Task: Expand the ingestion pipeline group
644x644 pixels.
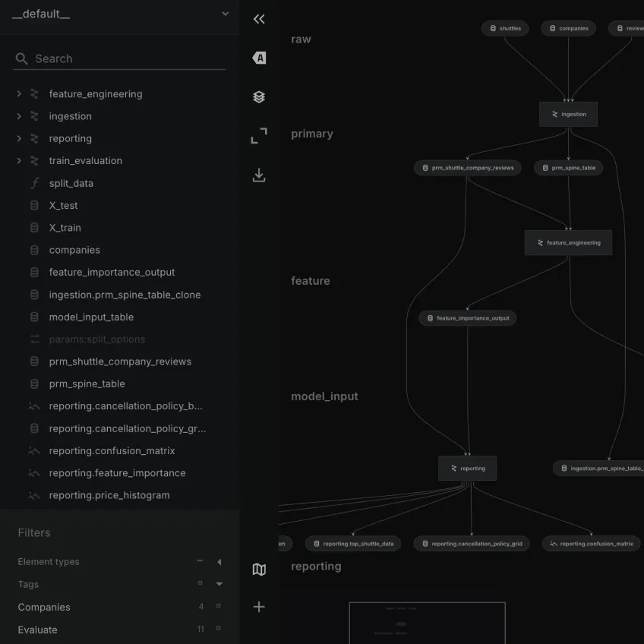Action: 17,115
